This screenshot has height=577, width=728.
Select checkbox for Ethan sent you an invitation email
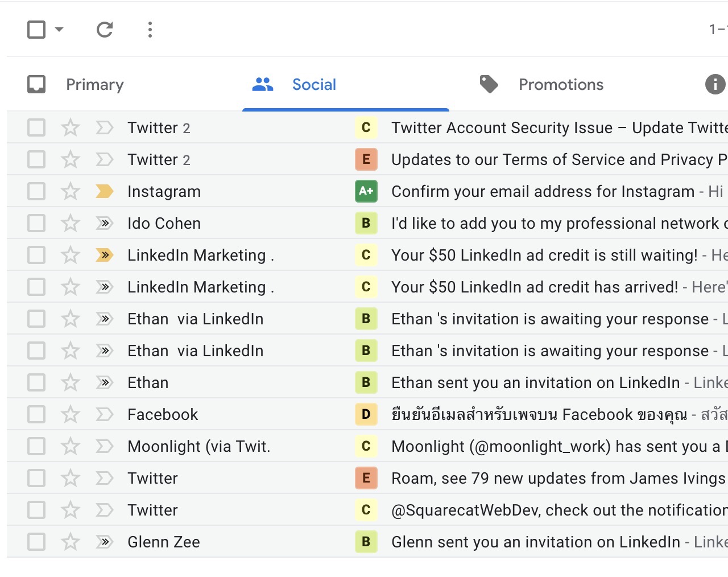coord(36,382)
